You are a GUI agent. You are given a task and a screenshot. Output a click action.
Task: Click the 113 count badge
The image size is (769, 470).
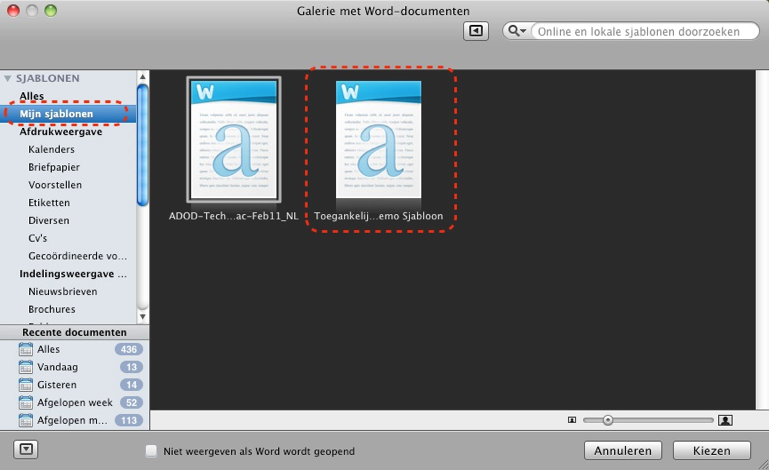pos(128,420)
